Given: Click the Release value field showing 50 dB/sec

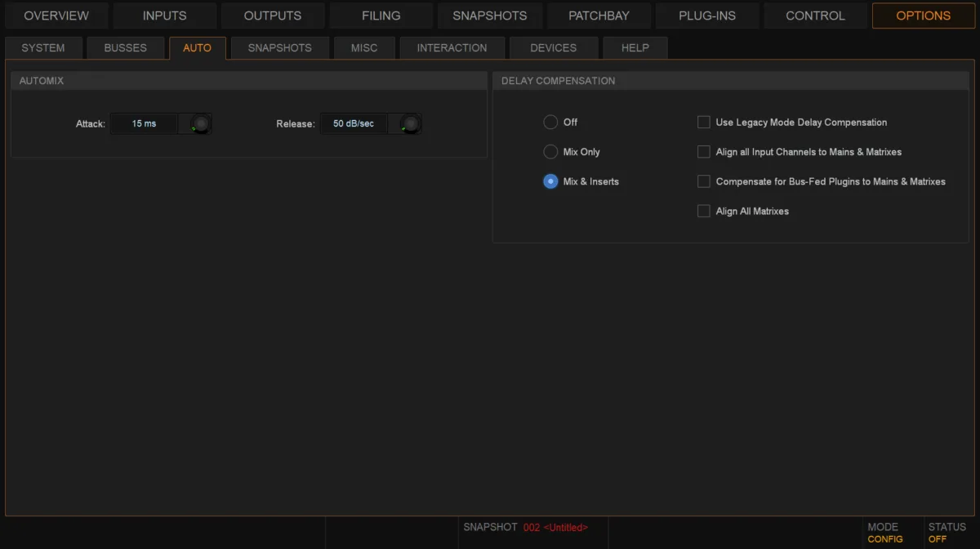Looking at the screenshot, I should (354, 124).
